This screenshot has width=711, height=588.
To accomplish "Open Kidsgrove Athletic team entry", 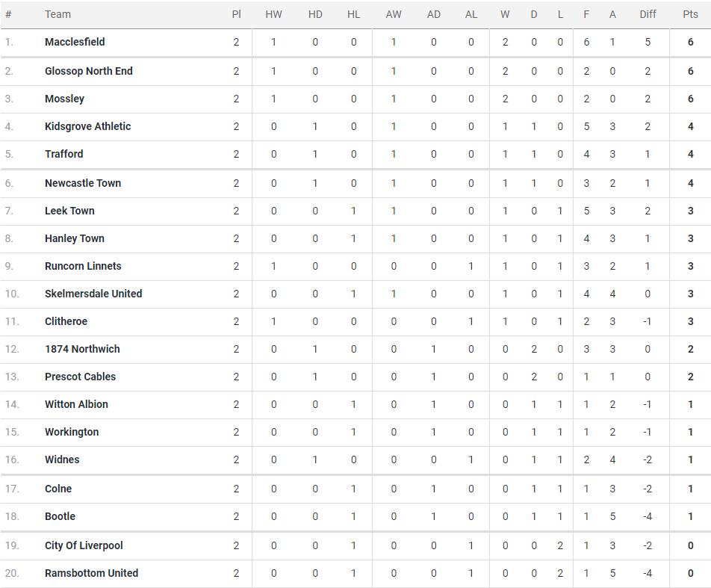I will click(x=88, y=126).
